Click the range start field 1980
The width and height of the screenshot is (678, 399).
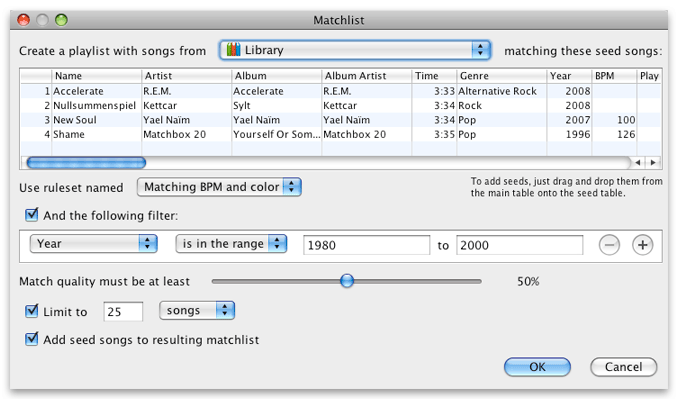point(367,245)
